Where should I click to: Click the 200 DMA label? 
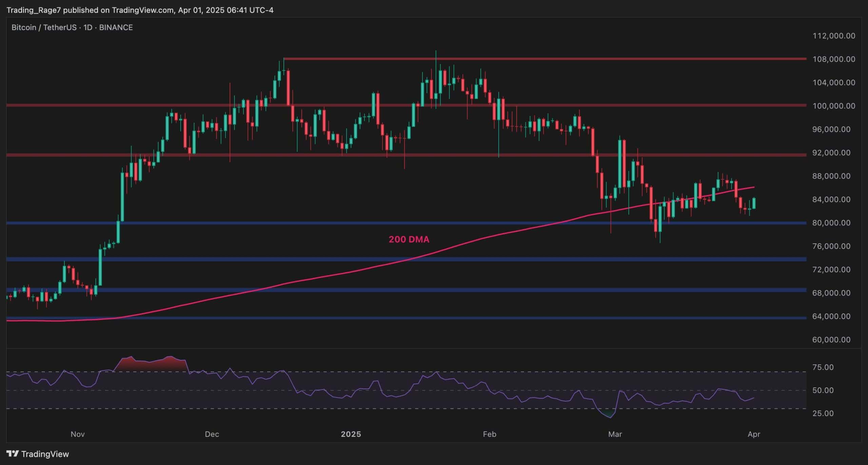[x=409, y=239]
